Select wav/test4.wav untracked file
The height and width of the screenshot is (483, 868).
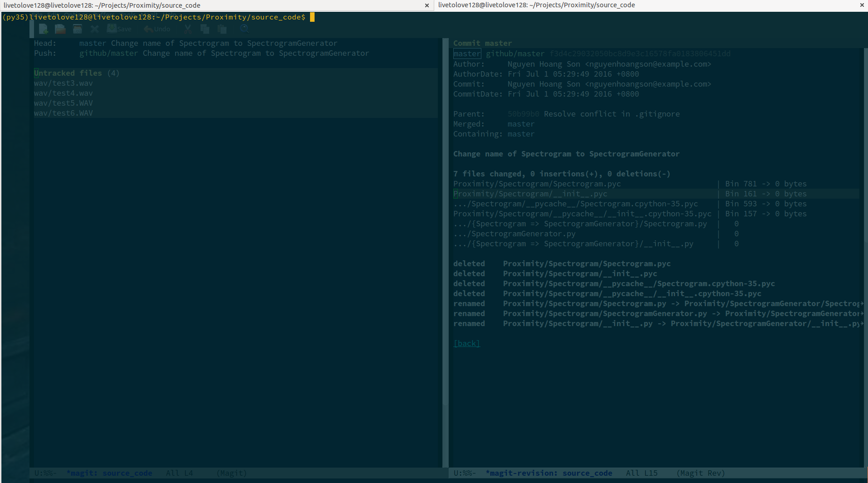[63, 93]
